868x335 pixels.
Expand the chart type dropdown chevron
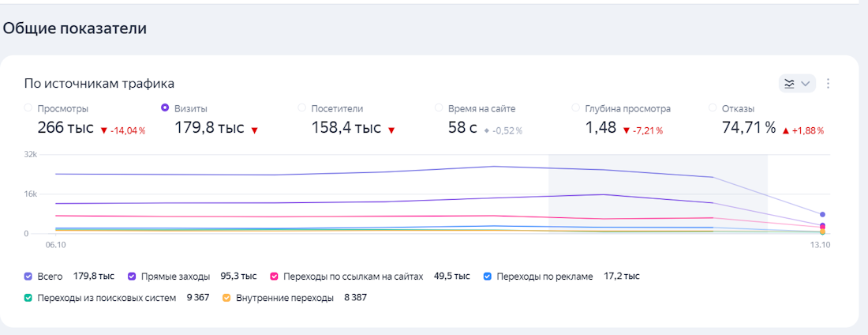pyautogui.click(x=806, y=83)
